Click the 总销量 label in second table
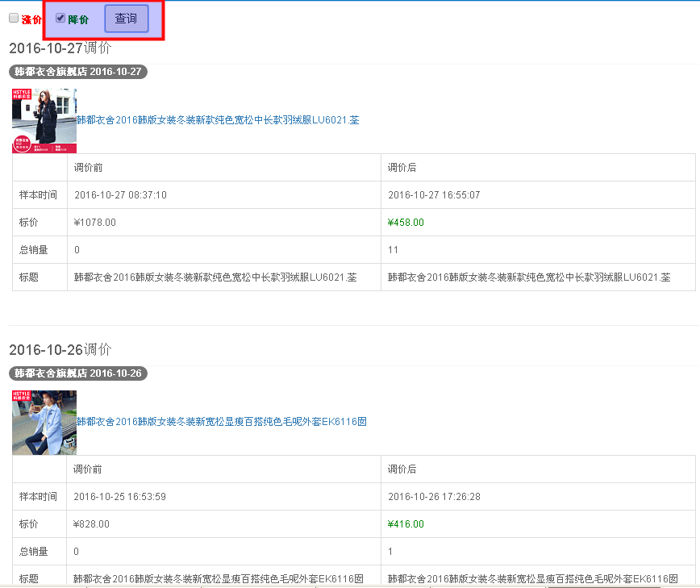This screenshot has height=588, width=700. pyautogui.click(x=34, y=552)
